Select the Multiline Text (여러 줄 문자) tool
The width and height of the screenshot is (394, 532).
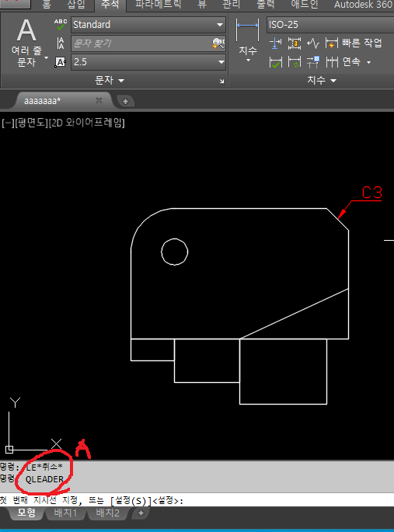point(26,41)
